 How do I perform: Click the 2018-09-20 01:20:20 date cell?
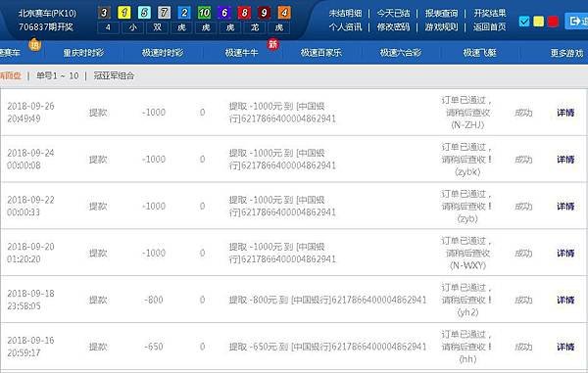click(x=30, y=253)
